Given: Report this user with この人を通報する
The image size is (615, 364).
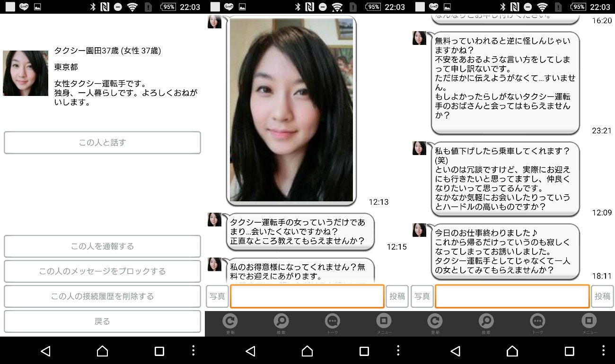Looking at the screenshot, I should click(x=102, y=246).
